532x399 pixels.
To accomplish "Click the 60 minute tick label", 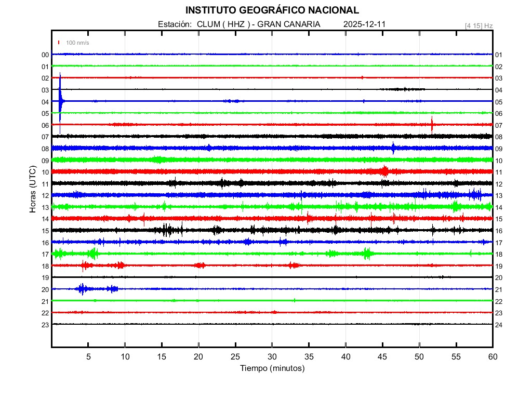I will point(493,356).
